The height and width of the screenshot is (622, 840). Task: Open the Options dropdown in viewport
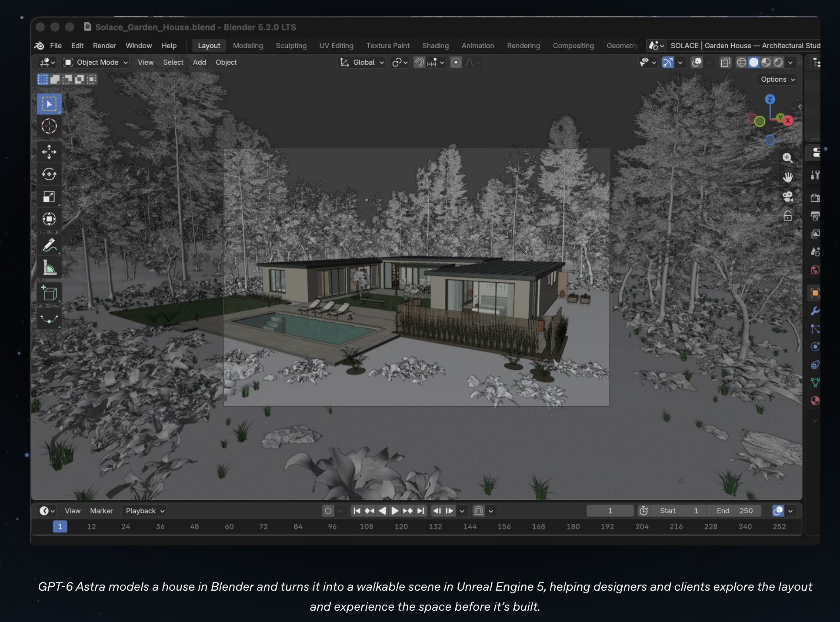pos(778,79)
